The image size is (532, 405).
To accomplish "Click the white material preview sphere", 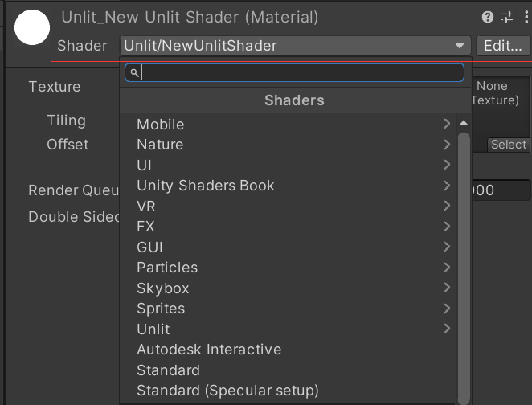I will 32,27.
